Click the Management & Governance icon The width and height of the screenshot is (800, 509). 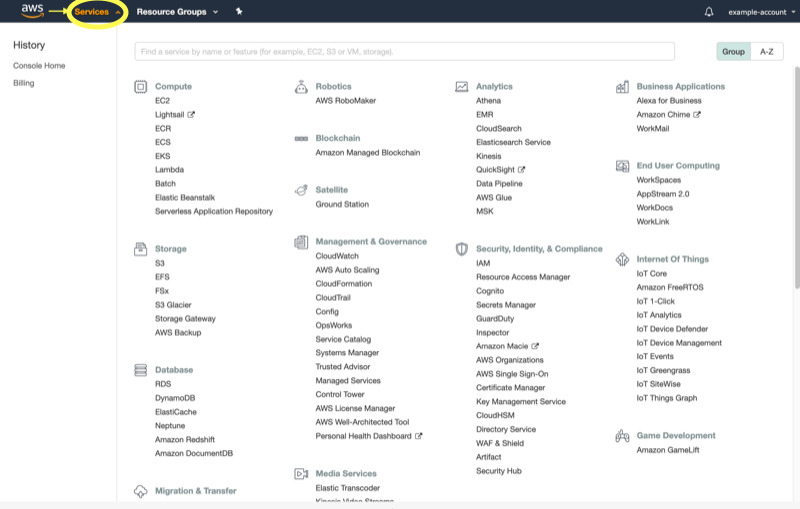301,242
